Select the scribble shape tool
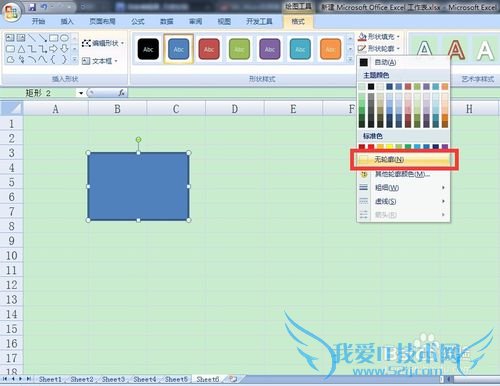Viewport: 500px width, 386px height. point(21,60)
